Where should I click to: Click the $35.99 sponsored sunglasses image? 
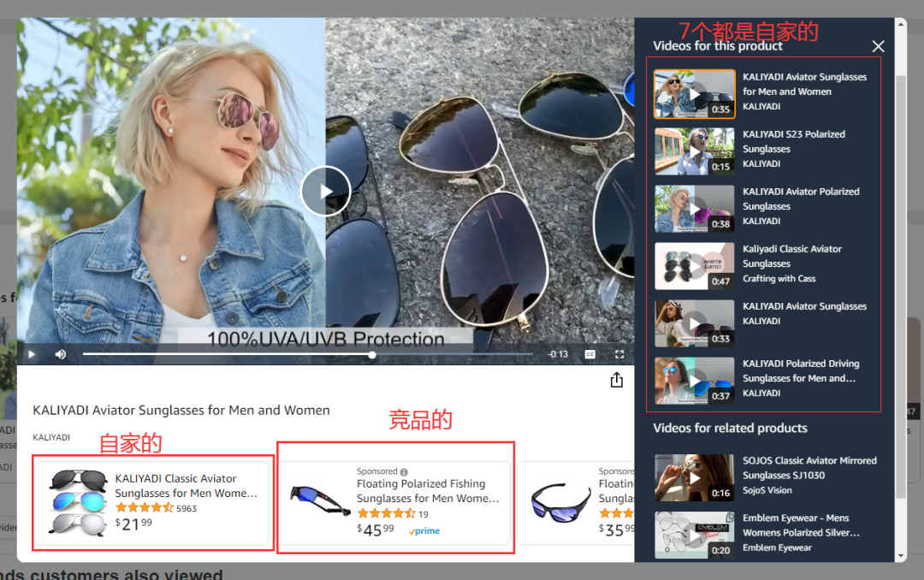(560, 503)
